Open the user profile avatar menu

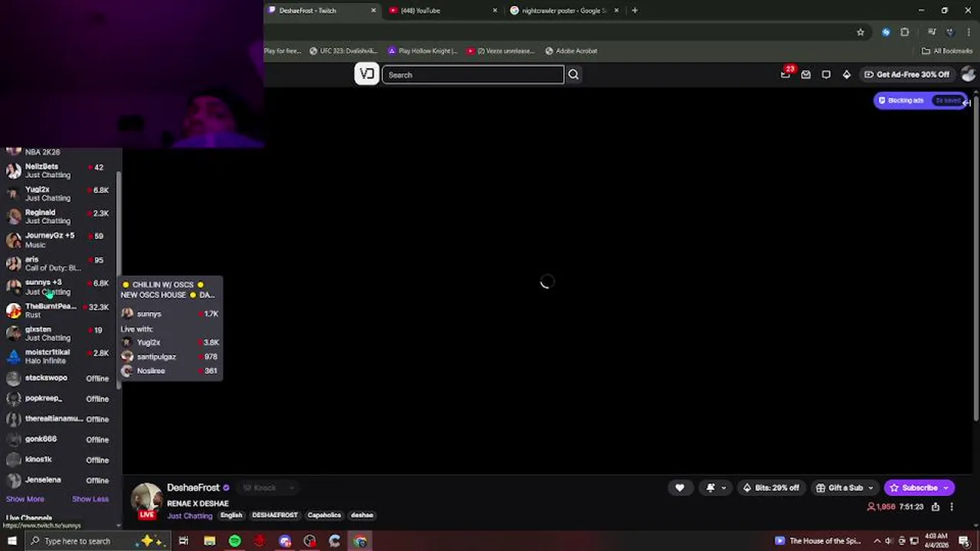[x=969, y=74]
